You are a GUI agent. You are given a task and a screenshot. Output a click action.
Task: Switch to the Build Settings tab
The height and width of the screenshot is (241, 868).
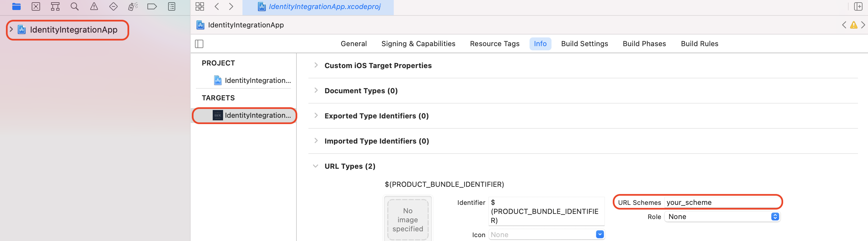pyautogui.click(x=584, y=44)
